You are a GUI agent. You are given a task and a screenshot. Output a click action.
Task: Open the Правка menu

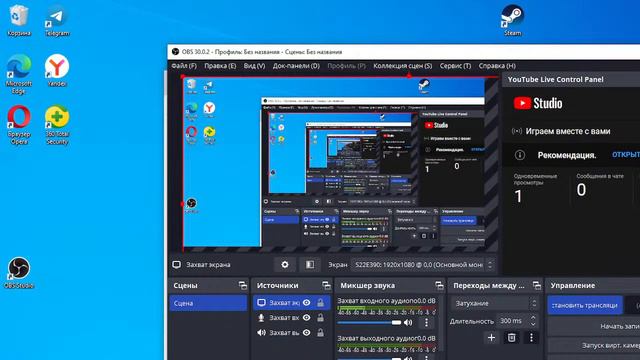click(220, 66)
